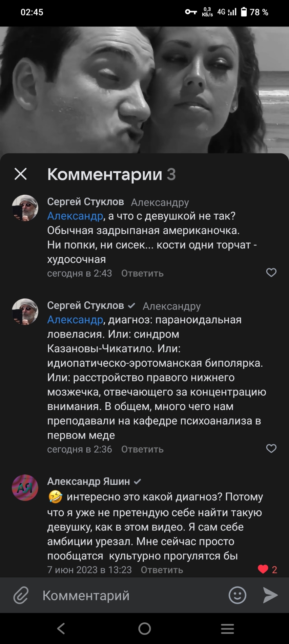Open the emoji picker smiley
Image resolution: width=289 pixels, height=644 pixels.
click(237, 595)
